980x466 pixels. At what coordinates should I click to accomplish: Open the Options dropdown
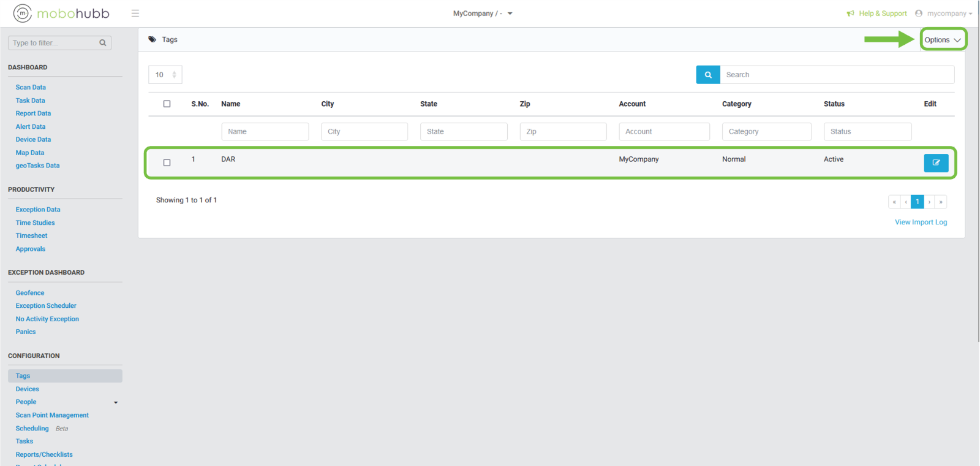coord(943,40)
